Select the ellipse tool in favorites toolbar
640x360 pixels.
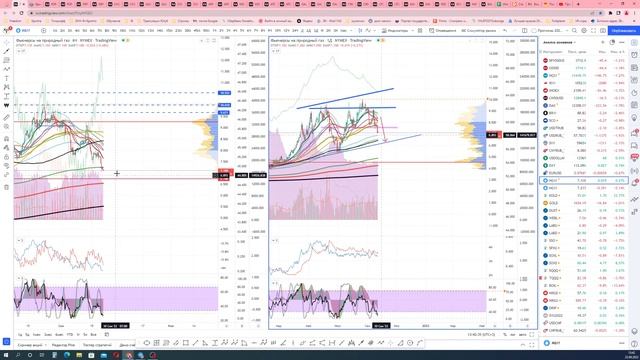pos(147,343)
